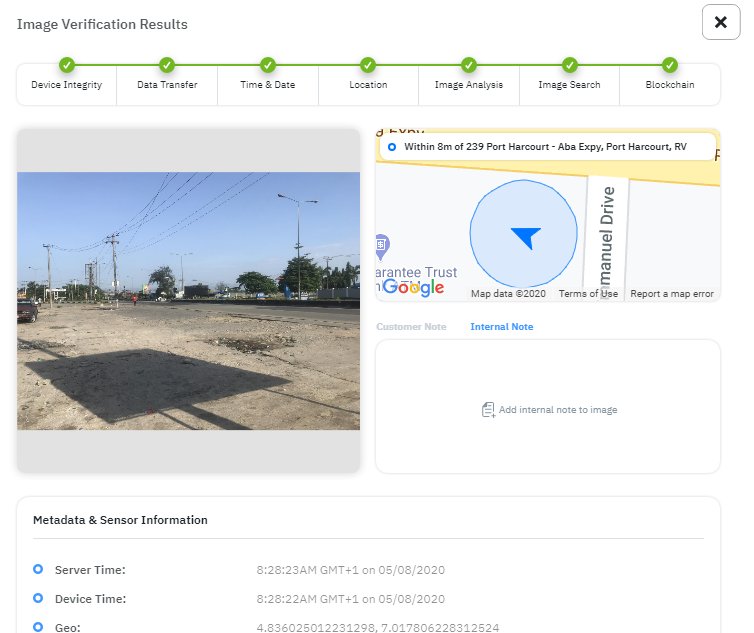Click the Geo label
The image size is (754, 633).
[67, 627]
